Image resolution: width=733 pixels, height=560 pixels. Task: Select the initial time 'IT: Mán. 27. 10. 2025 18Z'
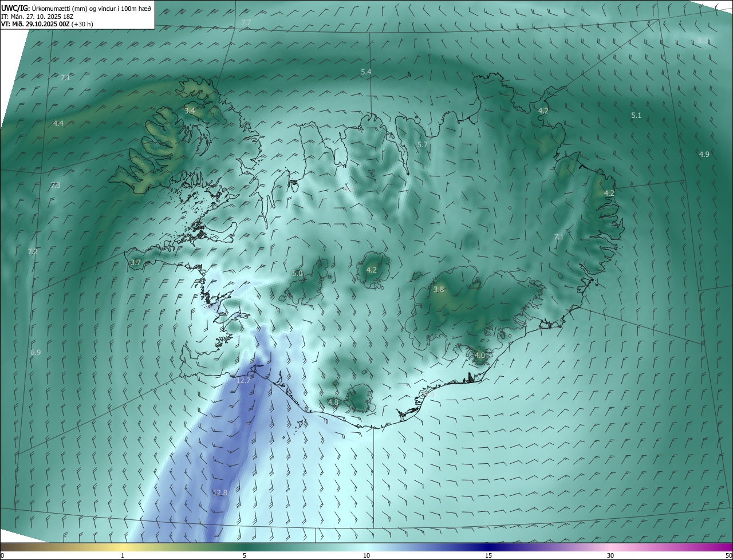[x=37, y=16]
